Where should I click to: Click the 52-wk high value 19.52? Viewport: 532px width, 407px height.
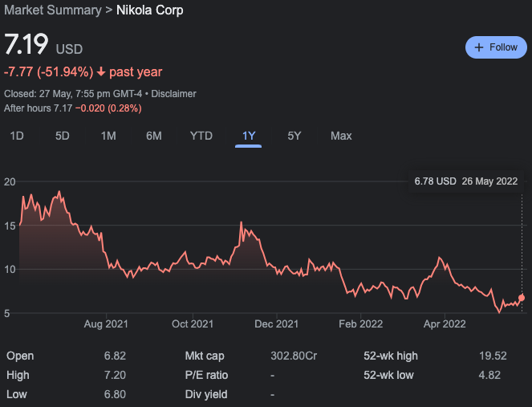[500, 356]
